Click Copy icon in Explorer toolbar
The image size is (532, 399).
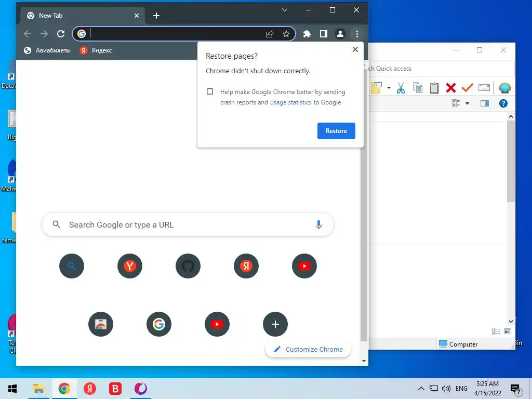click(418, 88)
